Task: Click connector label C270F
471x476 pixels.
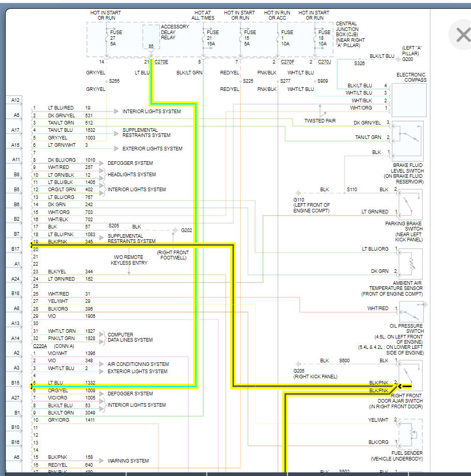Action: point(287,62)
